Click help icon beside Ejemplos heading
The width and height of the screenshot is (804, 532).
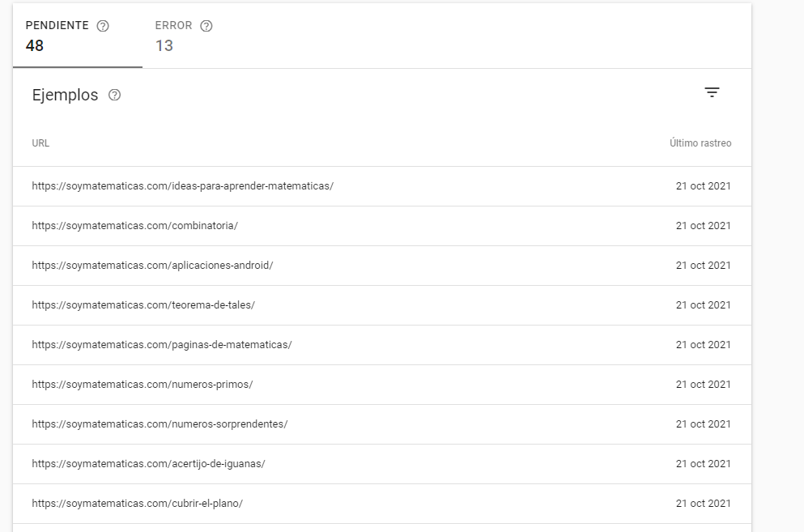[114, 95]
